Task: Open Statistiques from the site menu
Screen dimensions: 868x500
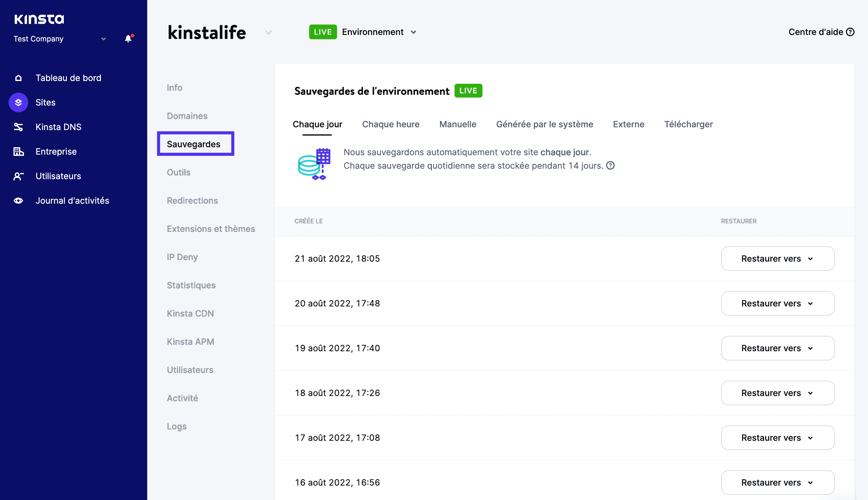Action: click(x=191, y=285)
